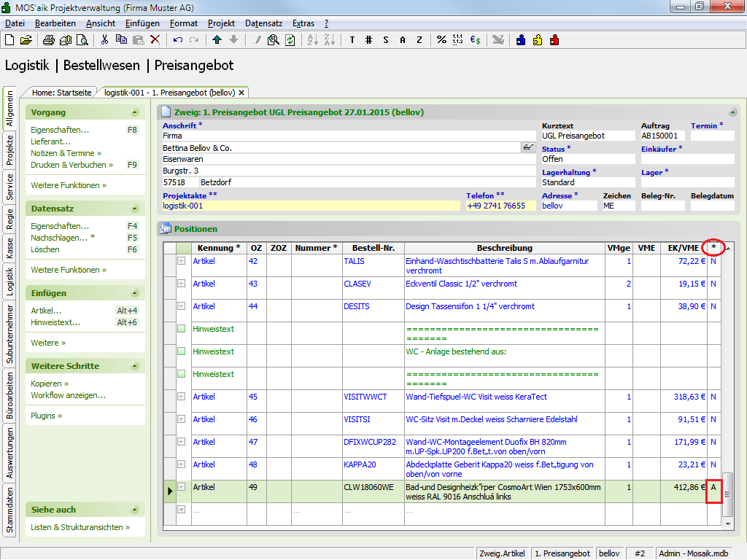Image resolution: width=747 pixels, height=560 pixels.
Task: Select the Projekte vertical sidebar tab
Action: point(9,150)
